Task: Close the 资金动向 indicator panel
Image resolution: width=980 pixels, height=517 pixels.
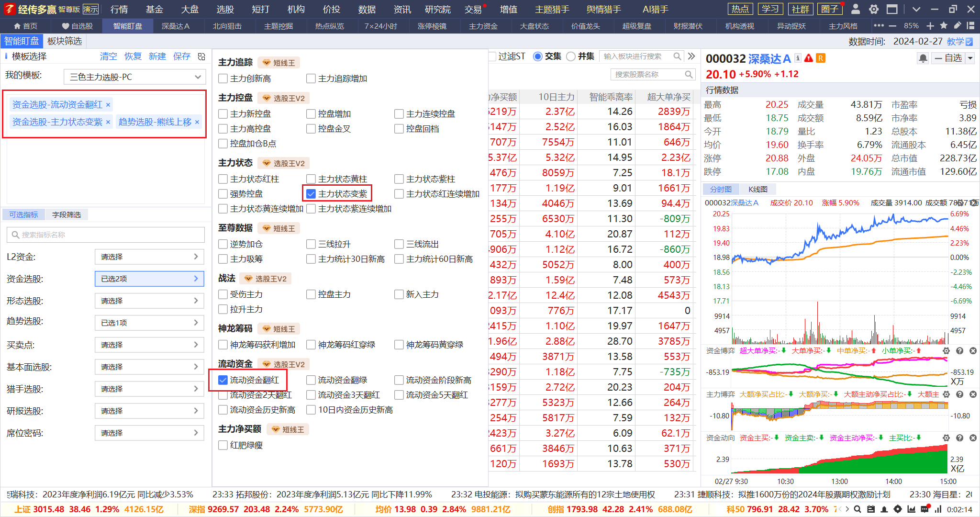Action: [x=973, y=438]
